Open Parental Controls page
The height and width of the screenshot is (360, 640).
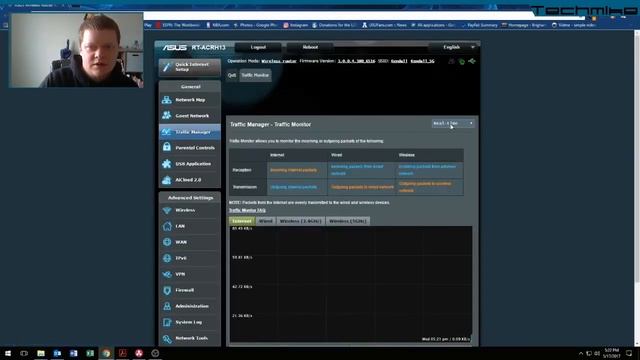[190, 148]
